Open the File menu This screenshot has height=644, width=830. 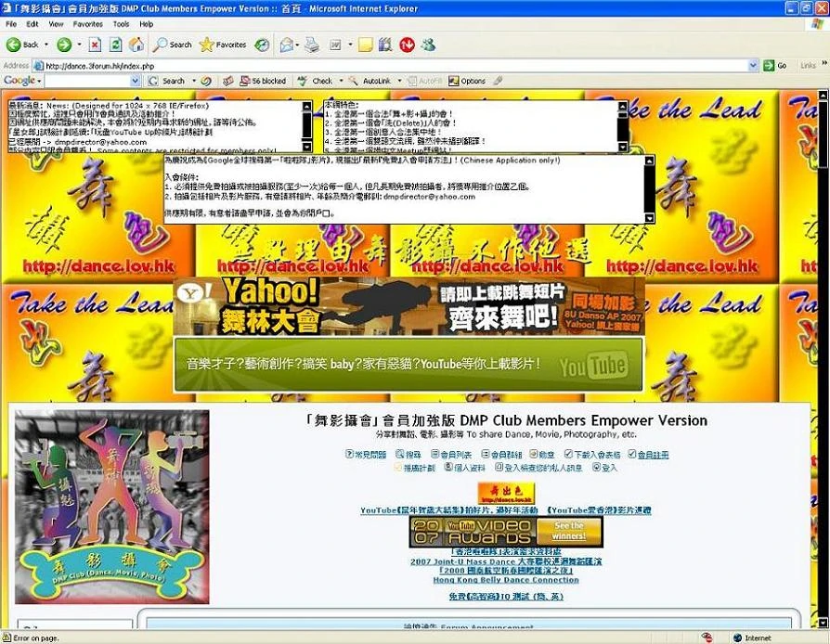tap(11, 24)
